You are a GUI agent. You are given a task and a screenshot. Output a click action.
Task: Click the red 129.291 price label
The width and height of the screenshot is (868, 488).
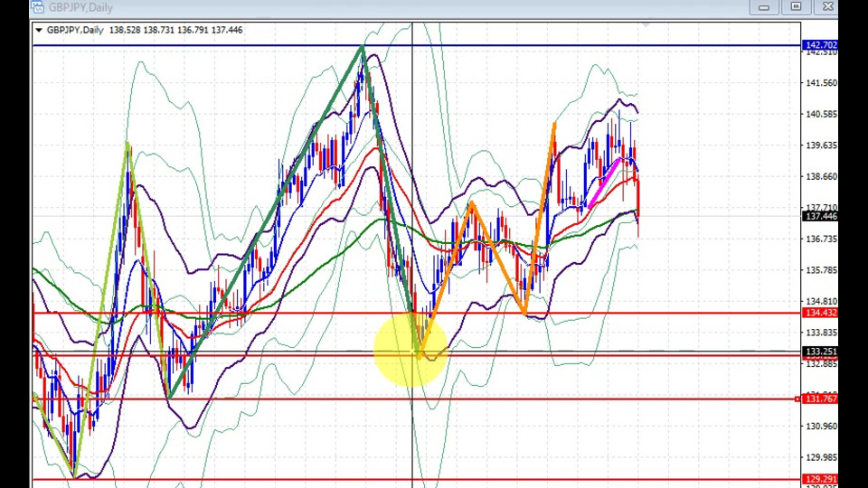pos(820,479)
